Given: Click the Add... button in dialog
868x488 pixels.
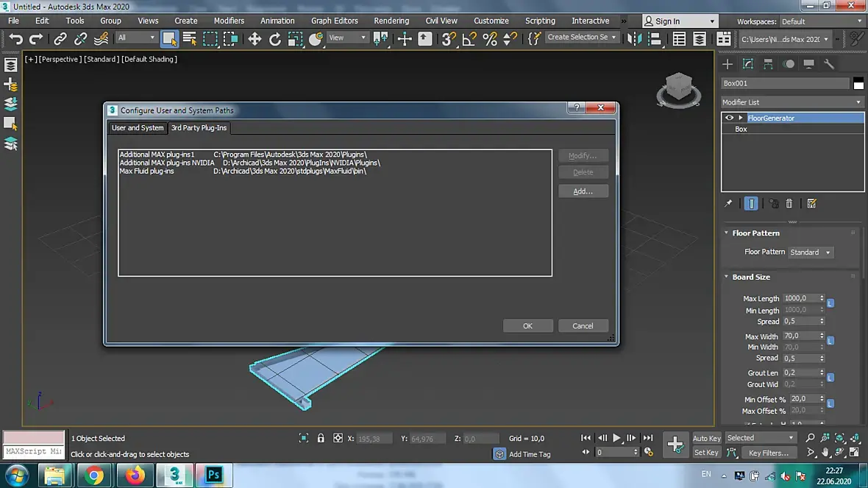Looking at the screenshot, I should pos(583,191).
